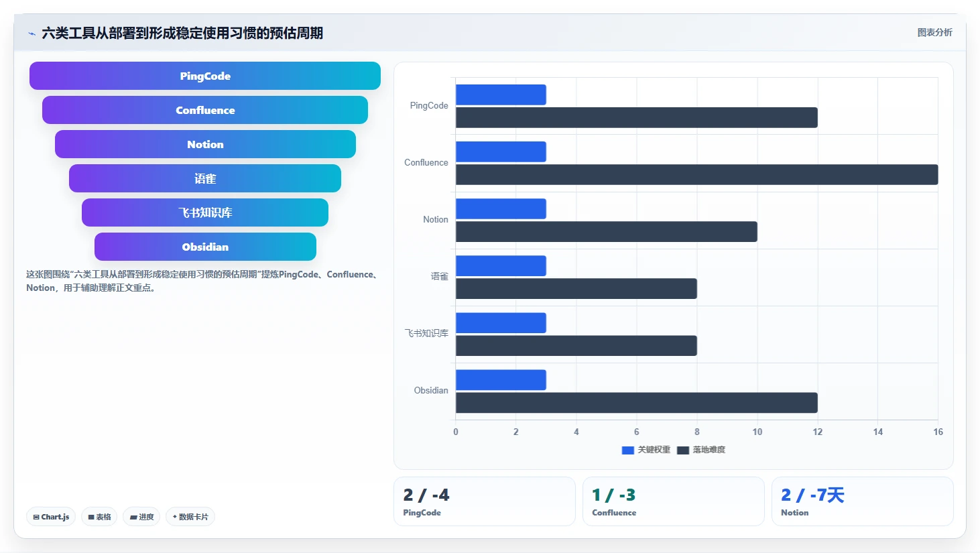Click the PingCode y-axis label
This screenshot has height=553, width=980.
(x=429, y=105)
